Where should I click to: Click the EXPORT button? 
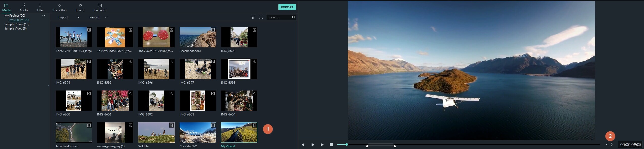point(287,7)
